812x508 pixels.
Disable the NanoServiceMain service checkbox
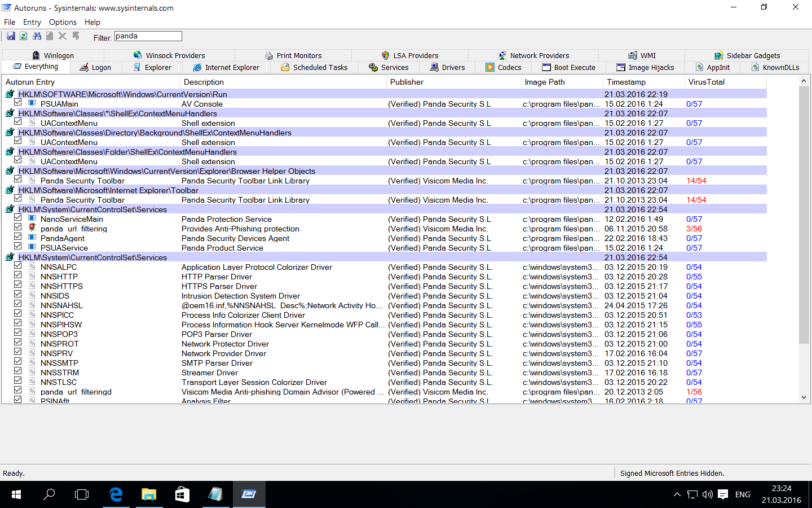coord(18,218)
